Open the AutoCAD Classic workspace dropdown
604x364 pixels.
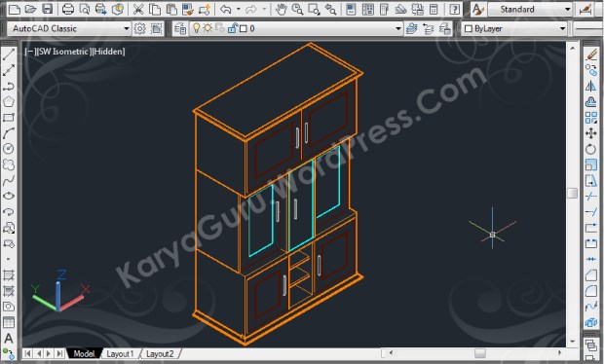coord(70,28)
